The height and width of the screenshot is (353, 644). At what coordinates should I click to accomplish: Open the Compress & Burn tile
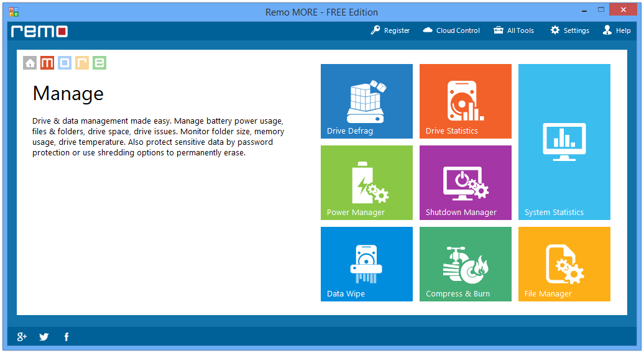click(466, 264)
